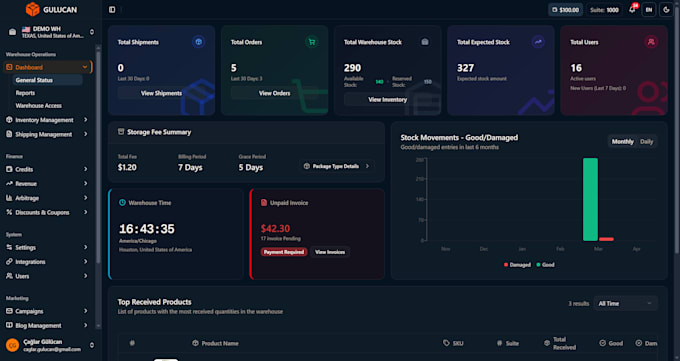
Task: Click the Settings sliders icon
Action: 9,247
